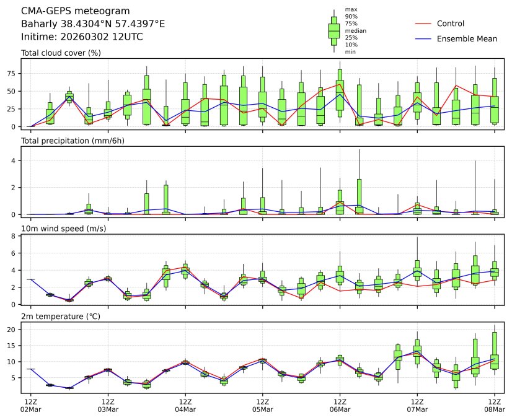This screenshot has width=512, height=420.
Task: Select the Total cloud cover panel title
Action: point(61,53)
